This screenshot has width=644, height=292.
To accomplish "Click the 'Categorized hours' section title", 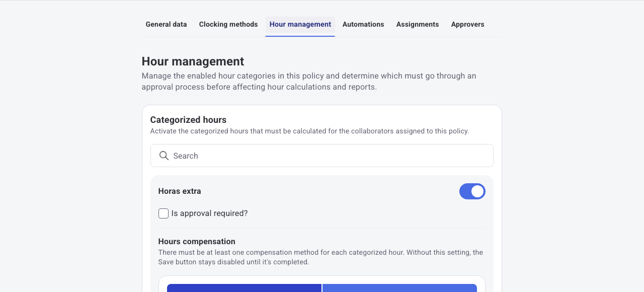I will [x=188, y=120].
